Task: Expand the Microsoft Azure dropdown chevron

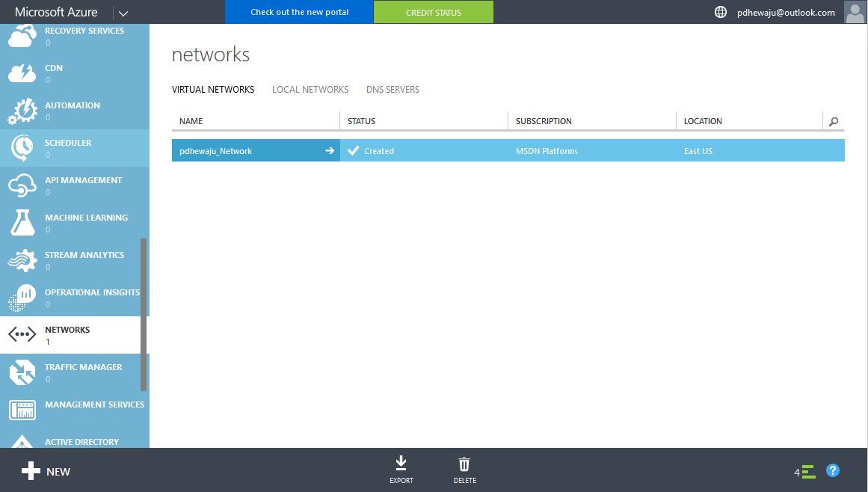Action: [123, 13]
